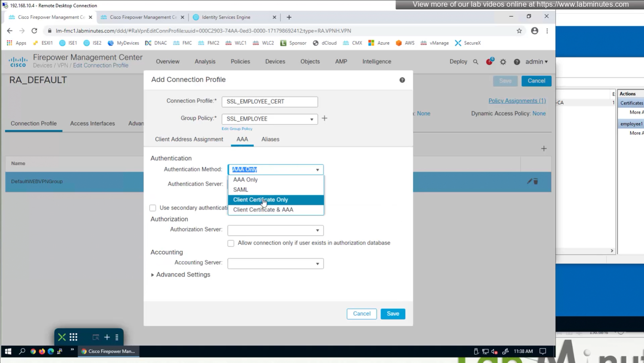The height and width of the screenshot is (363, 644).
Task: Open the system settings gear icon
Action: point(503,62)
